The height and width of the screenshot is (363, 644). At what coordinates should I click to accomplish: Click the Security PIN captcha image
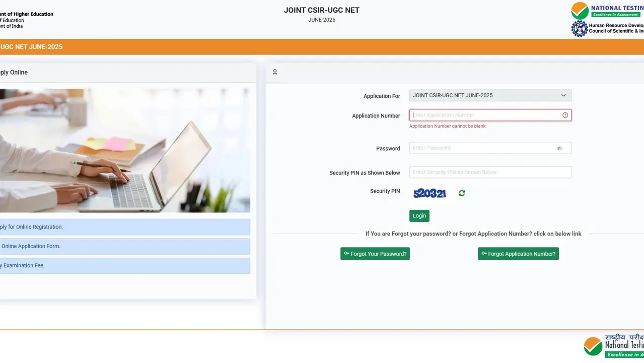429,193
